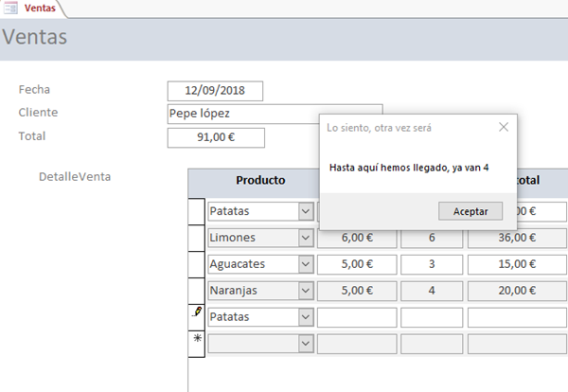Click the Naranjas quantity 4
Image resolution: width=568 pixels, height=392 pixels.
point(432,291)
